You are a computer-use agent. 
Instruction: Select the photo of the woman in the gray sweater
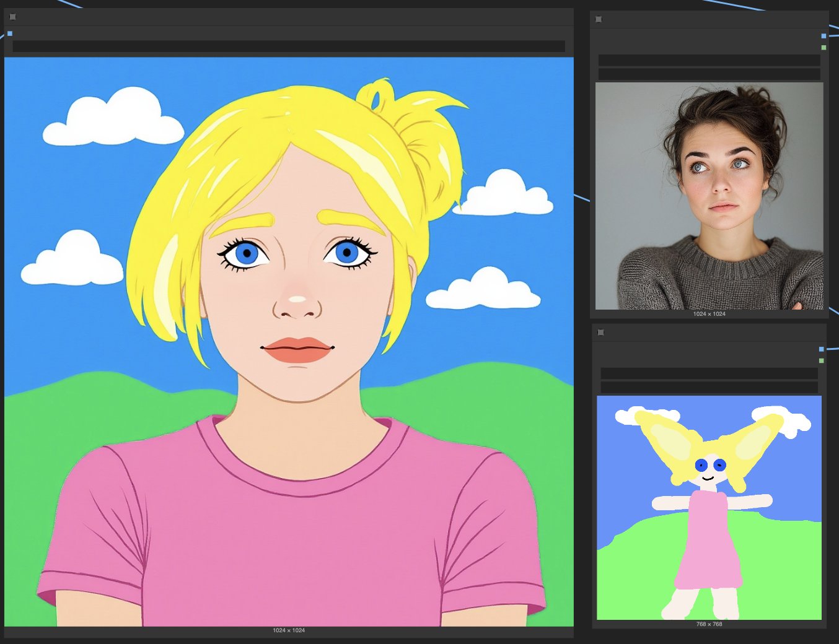709,196
